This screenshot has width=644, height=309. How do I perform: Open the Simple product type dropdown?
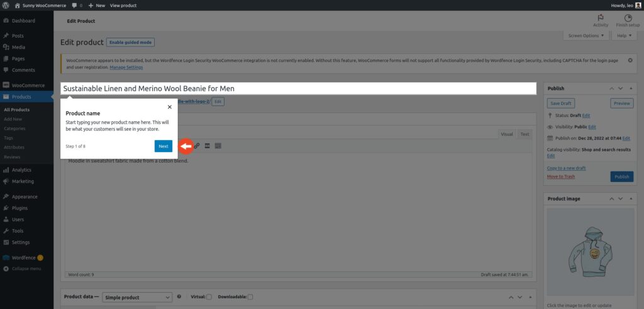tap(137, 298)
